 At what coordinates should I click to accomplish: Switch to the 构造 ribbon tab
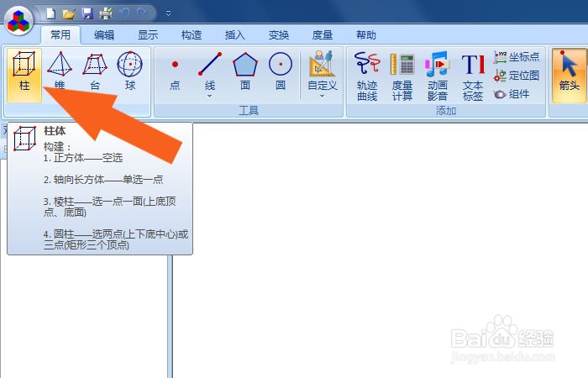click(x=192, y=35)
